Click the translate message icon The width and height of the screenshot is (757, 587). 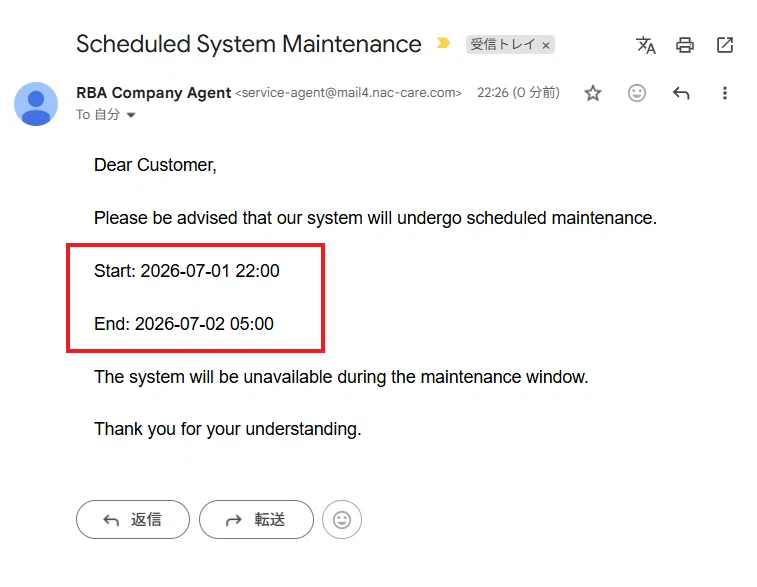click(x=645, y=45)
